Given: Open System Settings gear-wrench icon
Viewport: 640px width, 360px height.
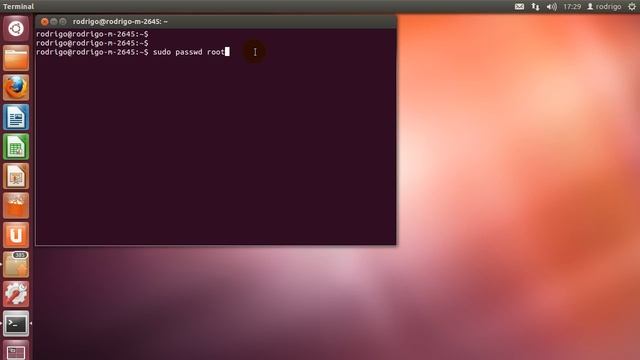Looking at the screenshot, I should pos(16,294).
